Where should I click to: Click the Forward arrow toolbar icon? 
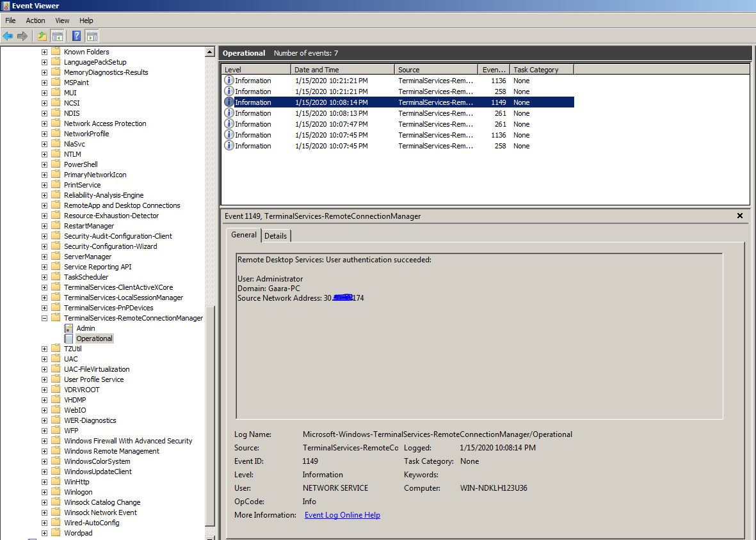click(x=22, y=36)
